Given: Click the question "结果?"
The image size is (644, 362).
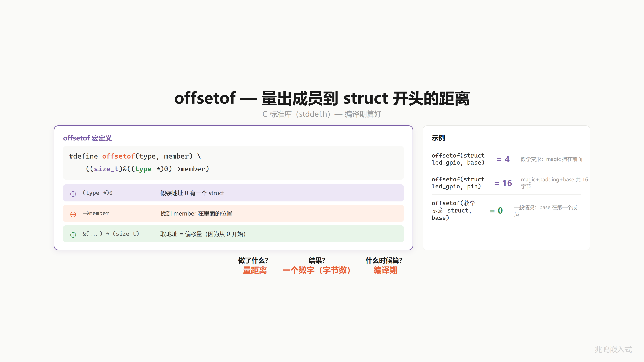Looking at the screenshot, I should tap(317, 261).
